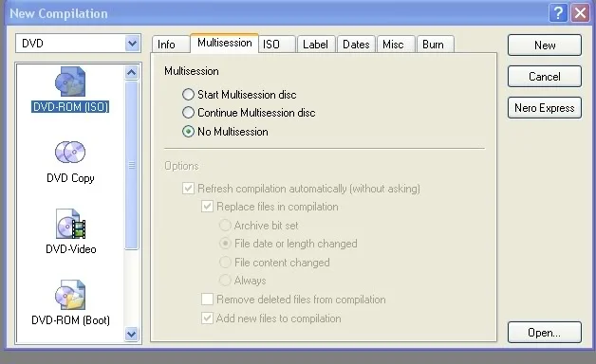Select the DVD-ROM (ISO) compilation icon
This screenshot has width=596, height=364.
tap(70, 82)
